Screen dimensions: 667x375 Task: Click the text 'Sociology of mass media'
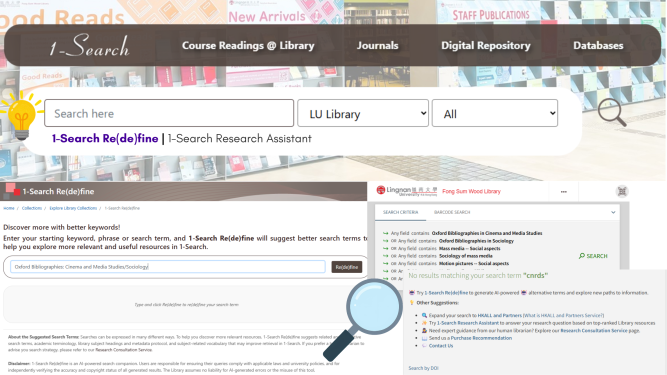pyautogui.click(x=465, y=256)
